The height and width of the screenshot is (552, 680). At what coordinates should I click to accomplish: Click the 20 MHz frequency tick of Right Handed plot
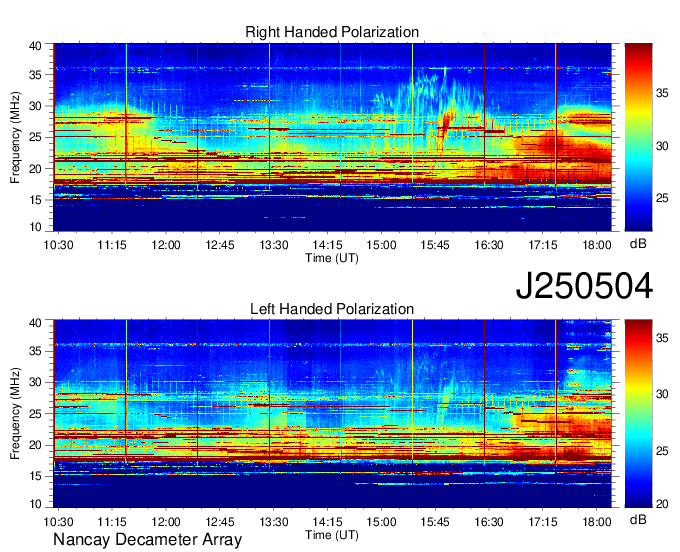point(35,169)
